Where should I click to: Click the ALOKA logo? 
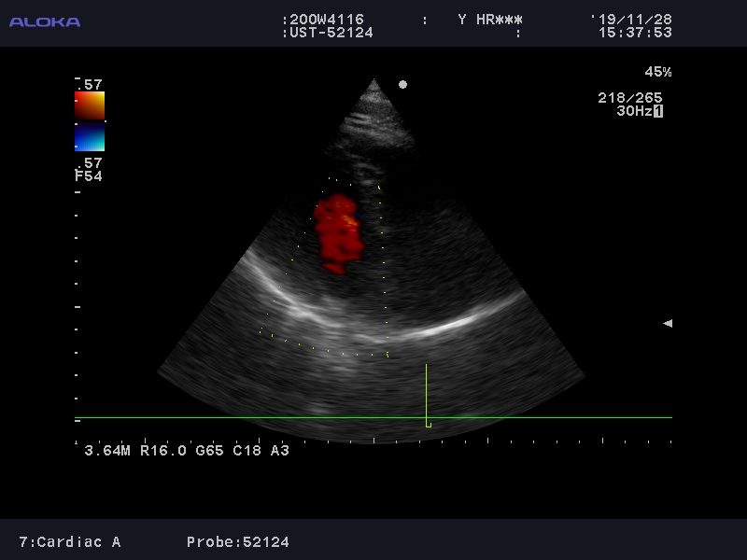[x=45, y=21]
